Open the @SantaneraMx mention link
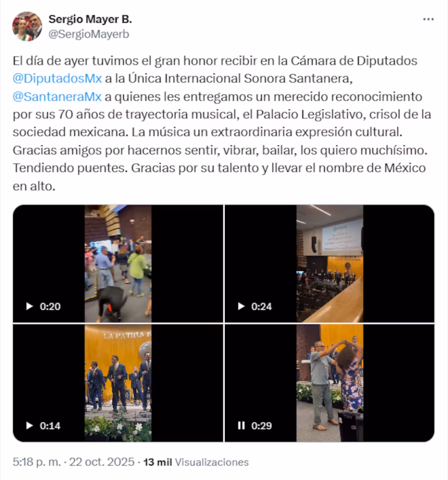Screen dimensions: 448x480 (x=57, y=97)
